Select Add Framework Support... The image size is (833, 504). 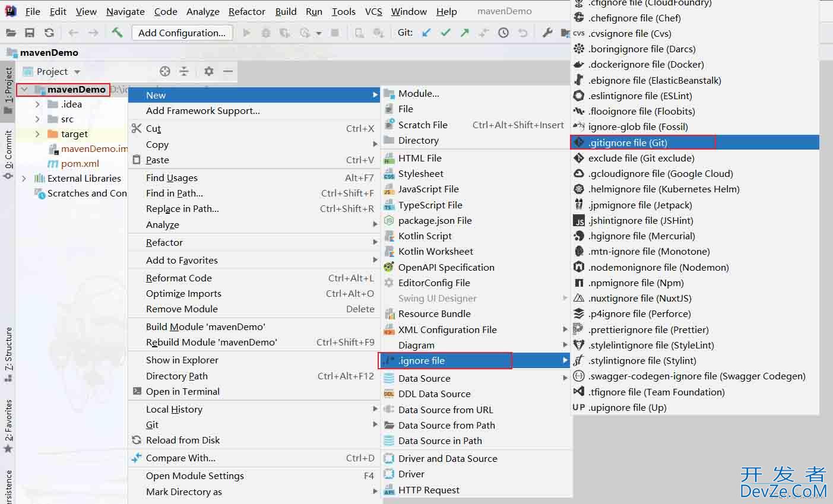254,110
